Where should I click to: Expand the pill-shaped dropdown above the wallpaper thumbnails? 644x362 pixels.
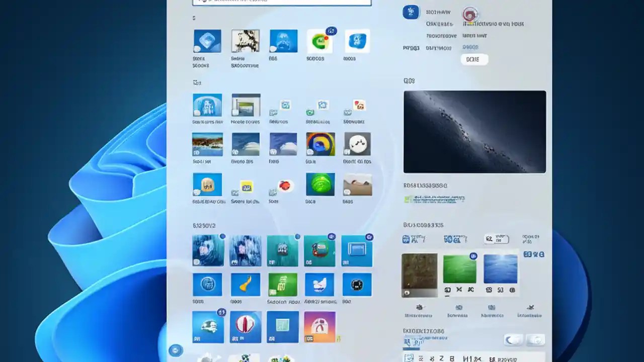(x=497, y=239)
